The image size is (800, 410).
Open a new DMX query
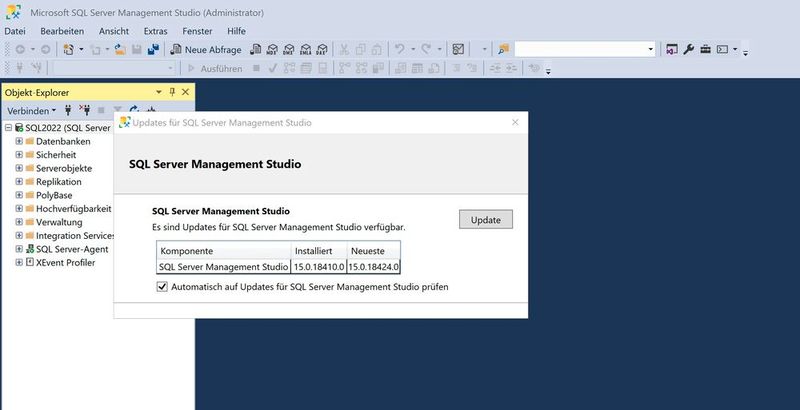tap(289, 49)
